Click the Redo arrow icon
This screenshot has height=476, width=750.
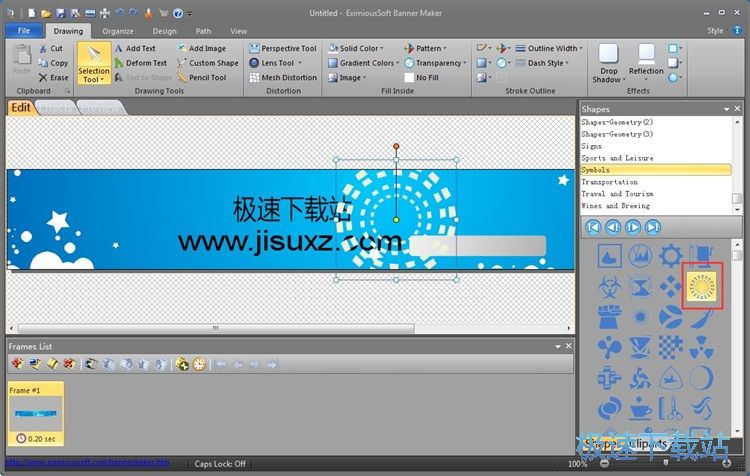(x=134, y=13)
